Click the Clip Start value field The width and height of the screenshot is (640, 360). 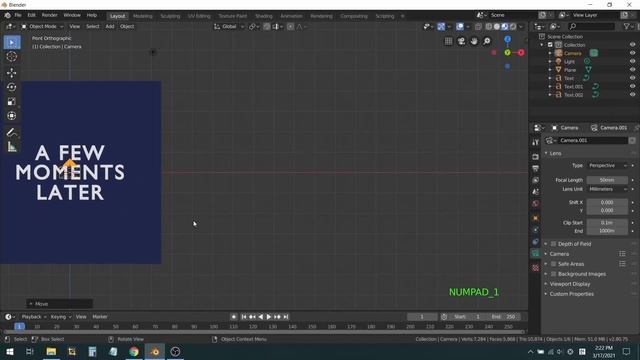(x=607, y=223)
